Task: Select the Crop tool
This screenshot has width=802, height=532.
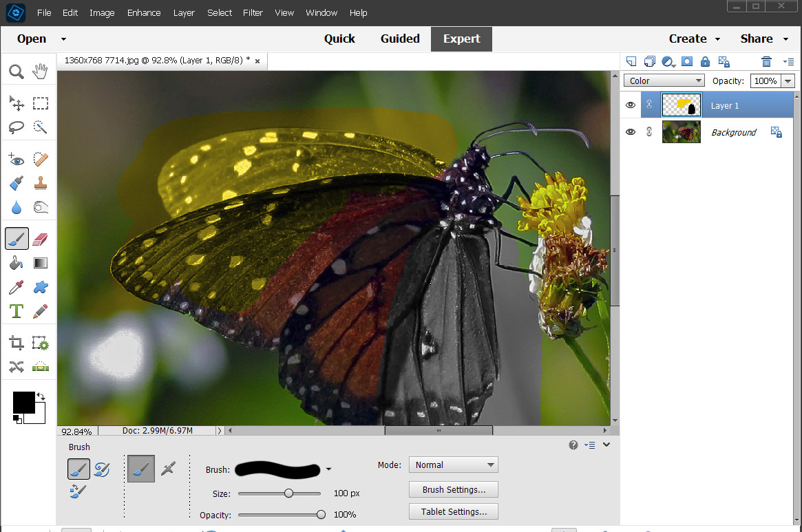Action: pyautogui.click(x=17, y=342)
